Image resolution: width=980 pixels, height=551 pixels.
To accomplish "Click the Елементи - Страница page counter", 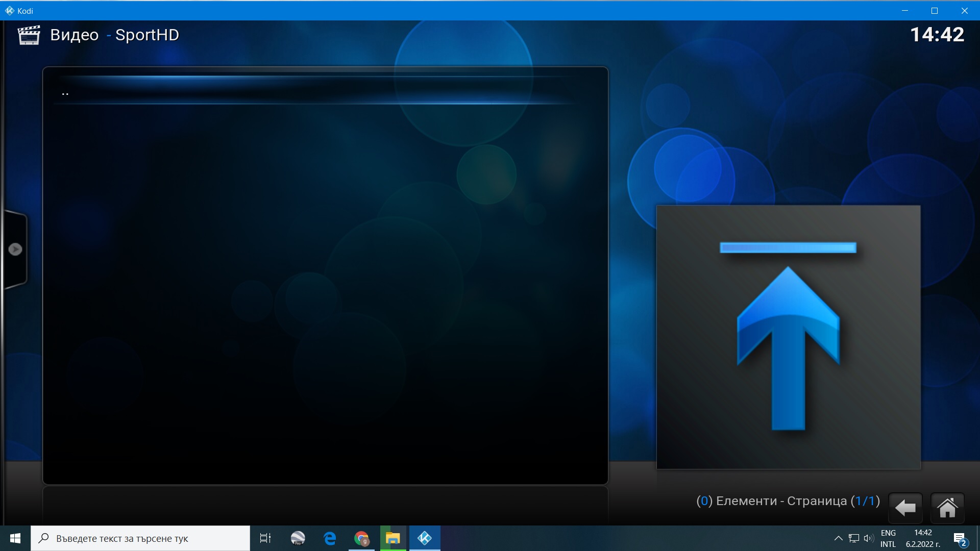I will click(788, 501).
